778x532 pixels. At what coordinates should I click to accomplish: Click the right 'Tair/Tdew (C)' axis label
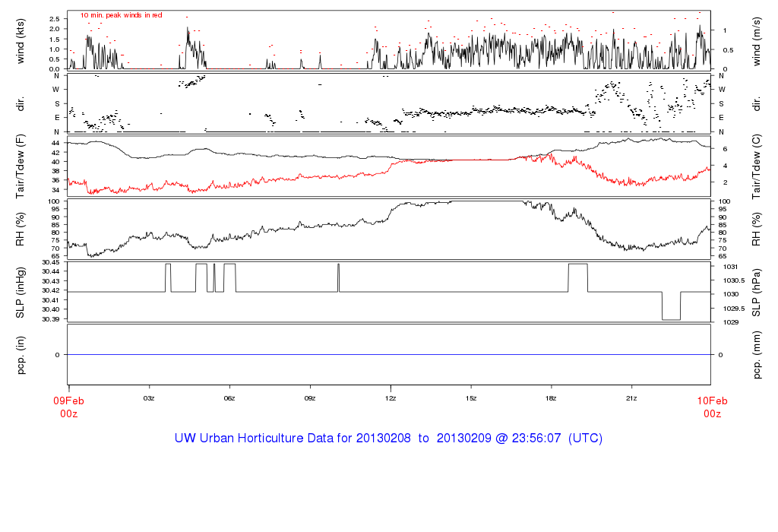[756, 166]
